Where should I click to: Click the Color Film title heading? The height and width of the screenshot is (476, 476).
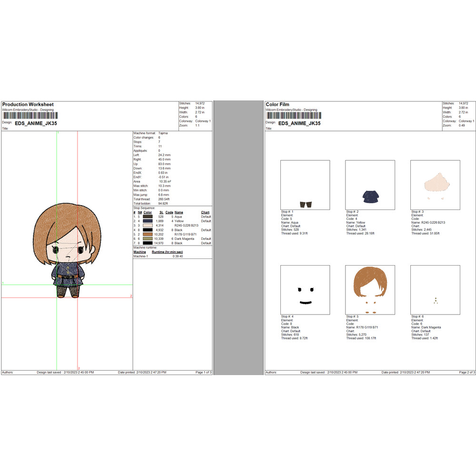click(277, 105)
